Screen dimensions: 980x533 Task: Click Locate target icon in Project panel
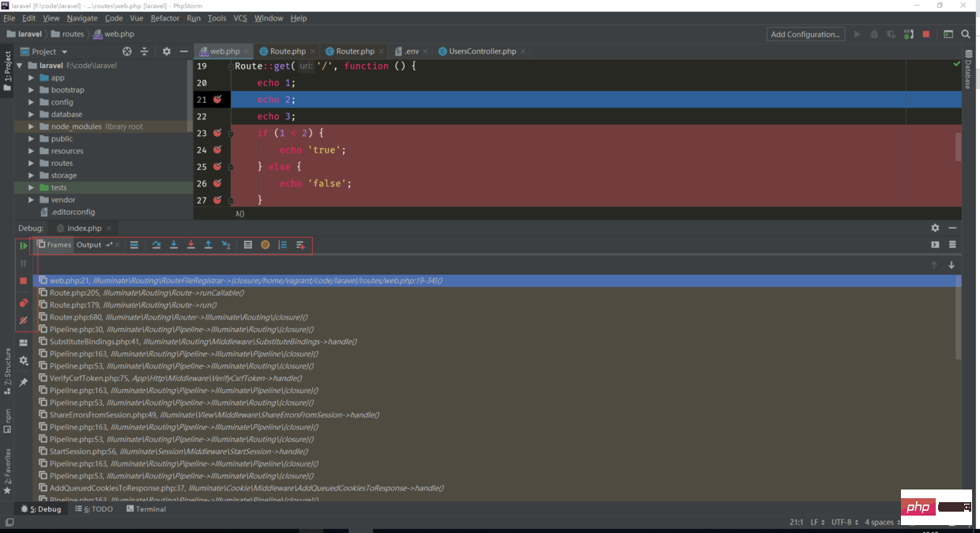tap(126, 51)
